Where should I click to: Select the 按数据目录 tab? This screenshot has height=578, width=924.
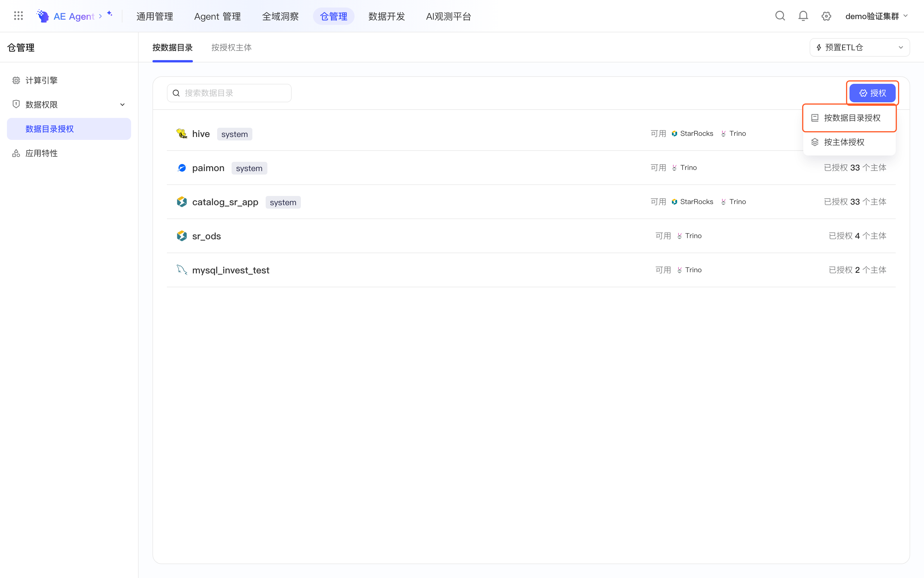pos(173,47)
